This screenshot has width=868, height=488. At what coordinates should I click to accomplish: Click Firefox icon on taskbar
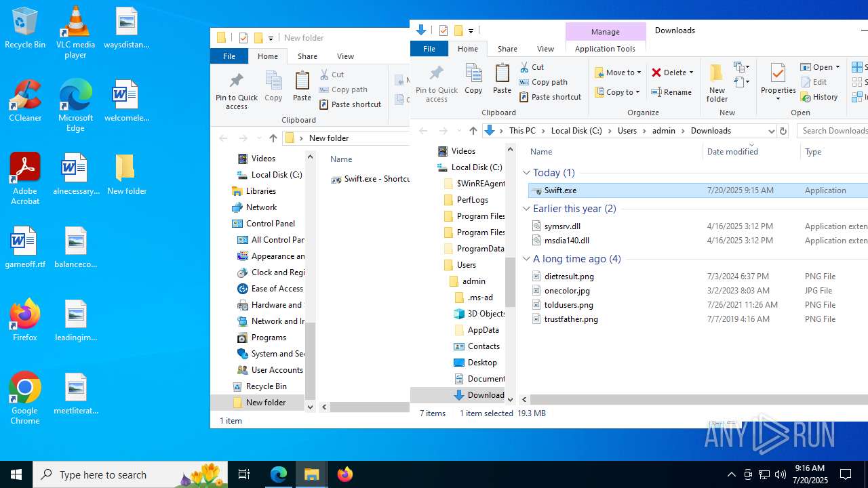click(344, 474)
